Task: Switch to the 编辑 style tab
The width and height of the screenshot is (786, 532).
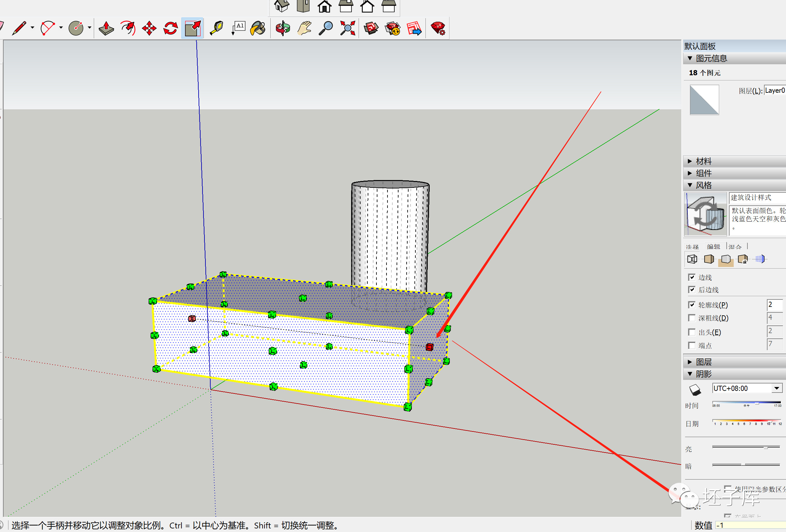Action: pyautogui.click(x=713, y=247)
